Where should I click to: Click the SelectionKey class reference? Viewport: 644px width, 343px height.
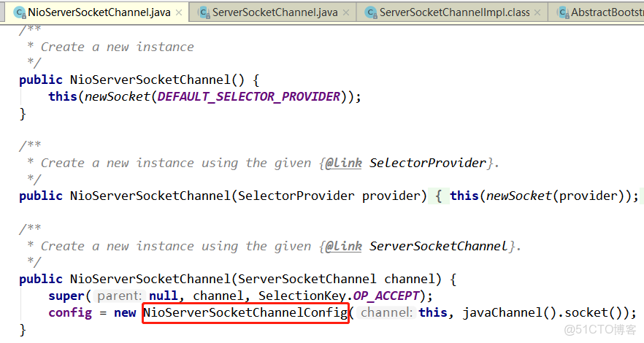pyautogui.click(x=302, y=296)
